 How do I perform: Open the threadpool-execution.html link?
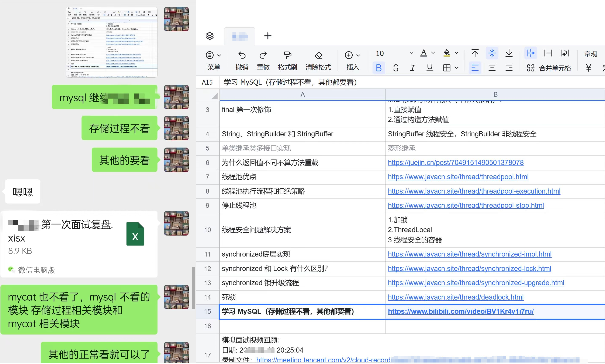[x=474, y=191]
